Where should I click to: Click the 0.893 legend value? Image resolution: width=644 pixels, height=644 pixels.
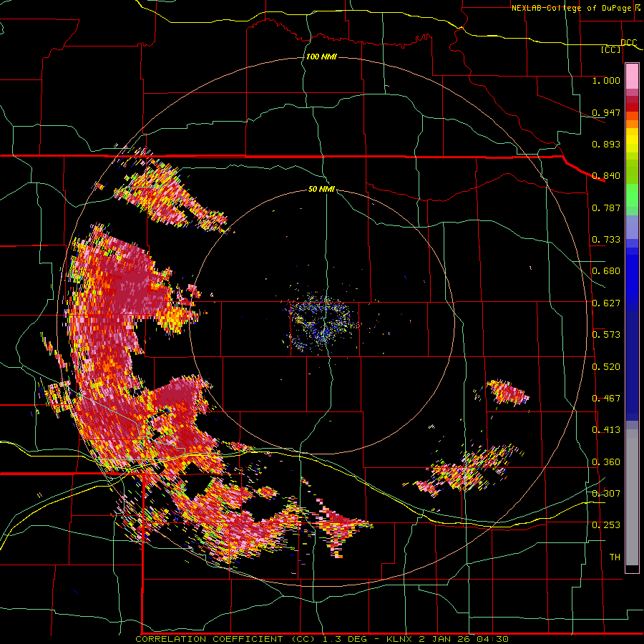coord(606,144)
